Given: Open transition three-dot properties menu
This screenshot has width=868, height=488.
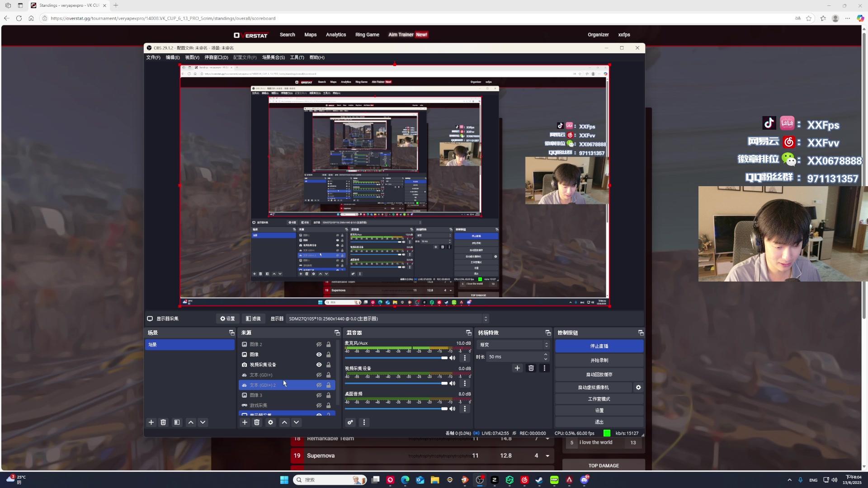Looking at the screenshot, I should click(544, 368).
